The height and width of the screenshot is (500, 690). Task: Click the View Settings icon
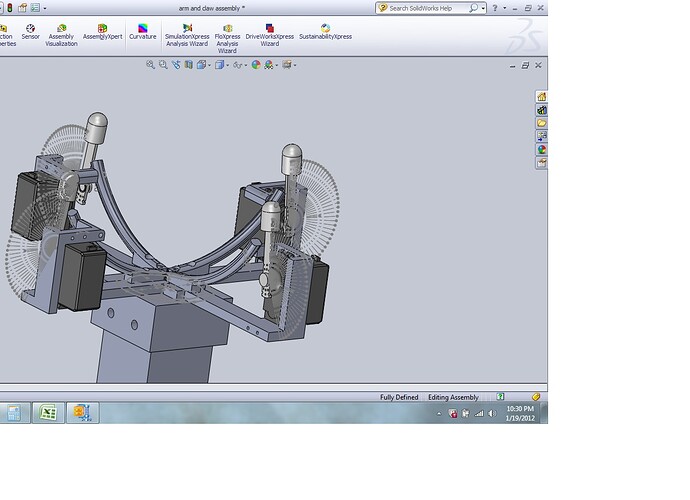point(287,65)
